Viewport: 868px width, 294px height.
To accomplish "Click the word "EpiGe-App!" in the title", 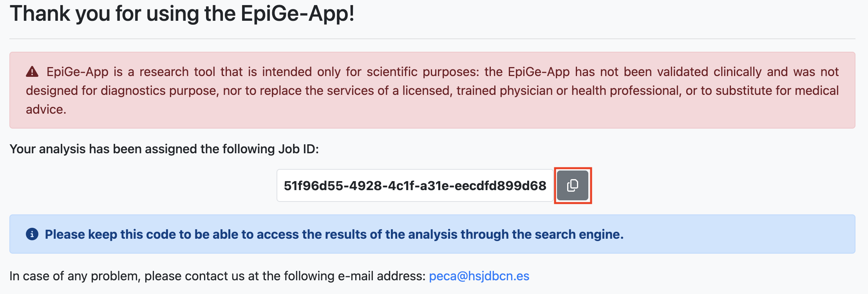I will point(298,13).
